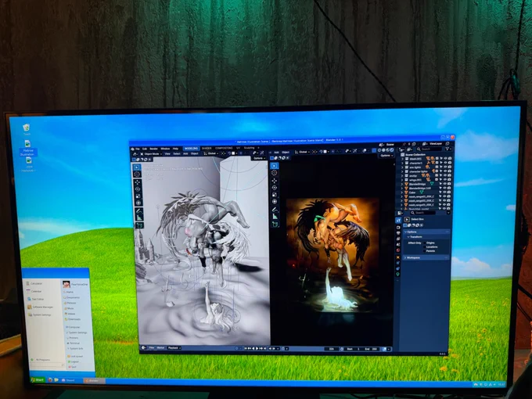
Task: Select the Rotate tool in left viewport
Action: (138, 189)
